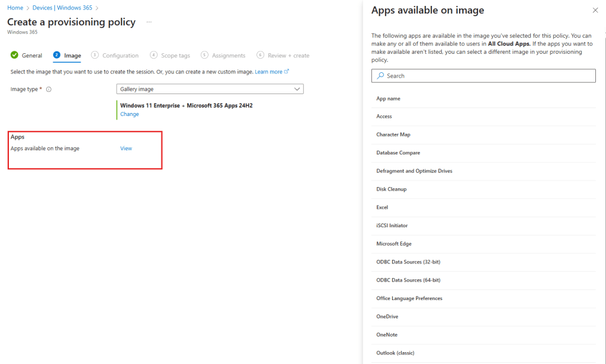Click the info icon beside Image type
Image resolution: width=606 pixels, height=364 pixels.
49,89
